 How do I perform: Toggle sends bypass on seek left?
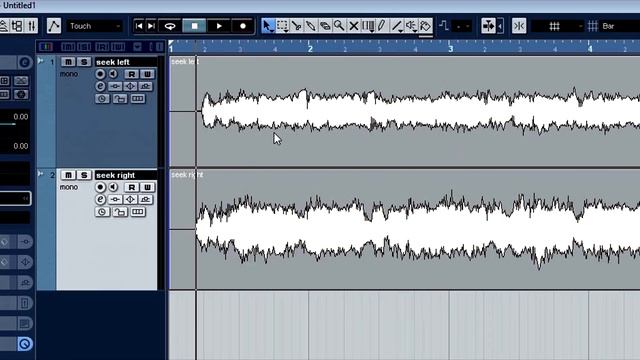(146, 86)
